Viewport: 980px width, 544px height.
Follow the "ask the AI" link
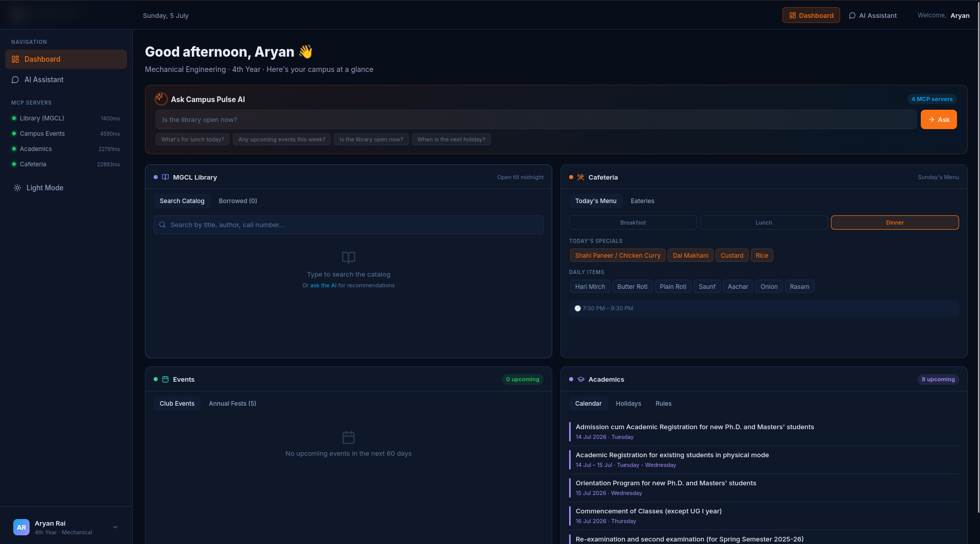coord(323,285)
